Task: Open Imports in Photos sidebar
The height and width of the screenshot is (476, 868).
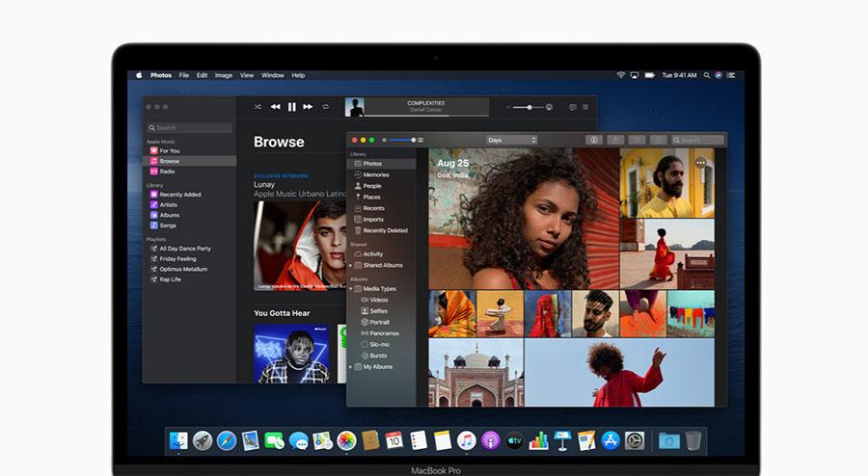Action: coord(381,220)
